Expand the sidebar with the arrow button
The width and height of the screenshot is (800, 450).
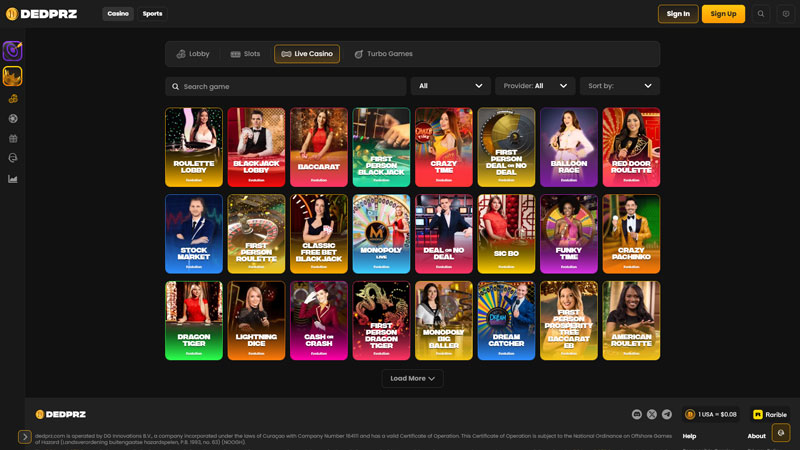[24, 437]
